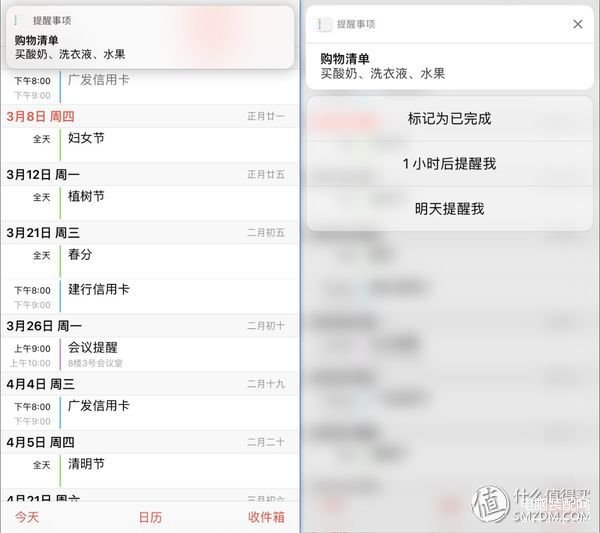Image resolution: width=600 pixels, height=533 pixels.
Task: Tap the 3月8日 周四 date header
Action: click(x=150, y=116)
